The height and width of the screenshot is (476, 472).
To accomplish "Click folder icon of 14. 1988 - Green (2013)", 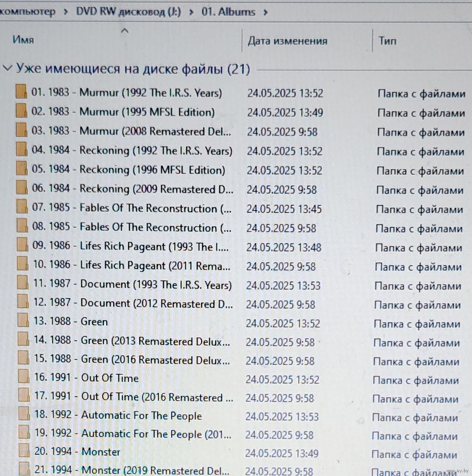I will tap(24, 339).
